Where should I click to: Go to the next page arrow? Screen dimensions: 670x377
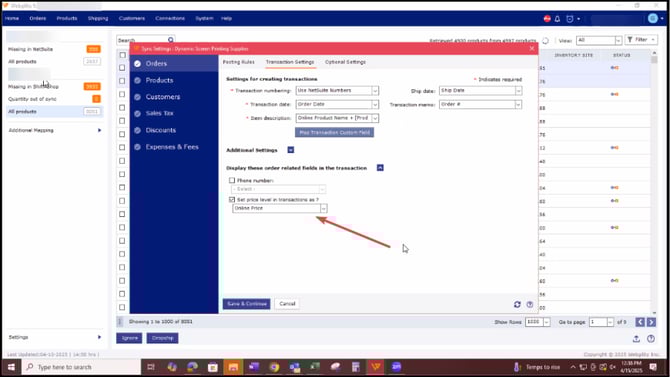click(x=651, y=322)
